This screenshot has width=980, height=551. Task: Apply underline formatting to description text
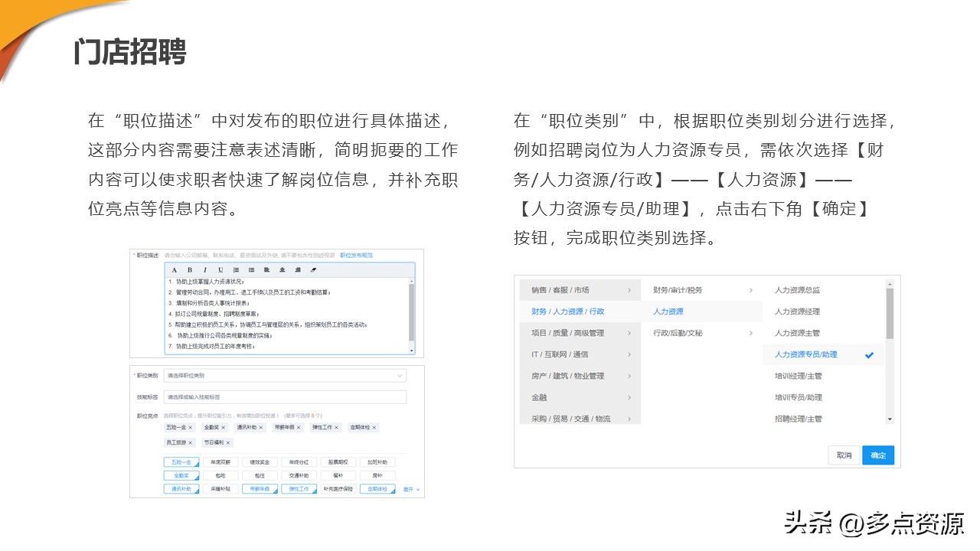220,270
